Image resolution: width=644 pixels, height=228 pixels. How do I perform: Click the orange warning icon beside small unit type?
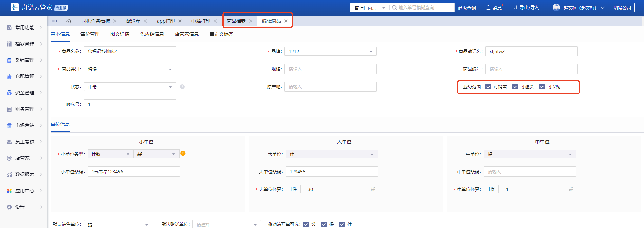coord(183,153)
